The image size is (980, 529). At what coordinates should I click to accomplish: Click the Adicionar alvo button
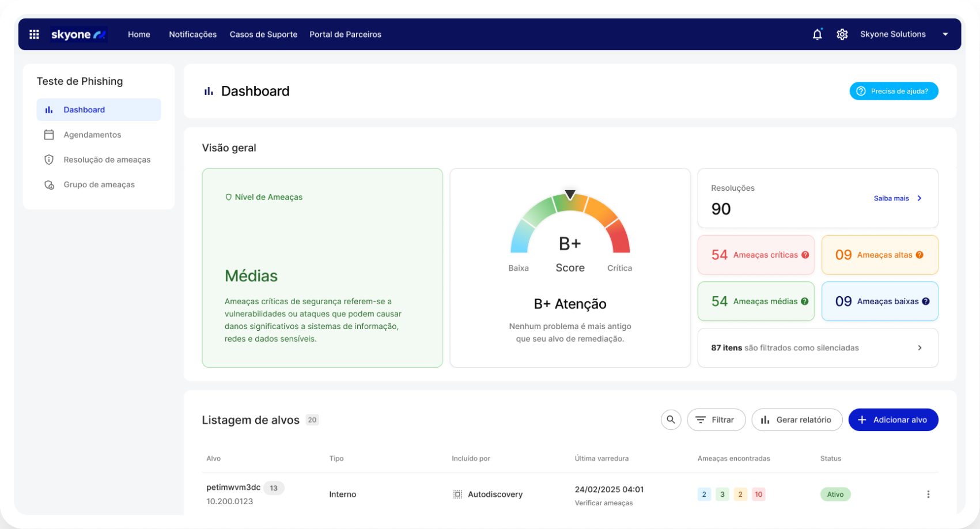tap(893, 420)
